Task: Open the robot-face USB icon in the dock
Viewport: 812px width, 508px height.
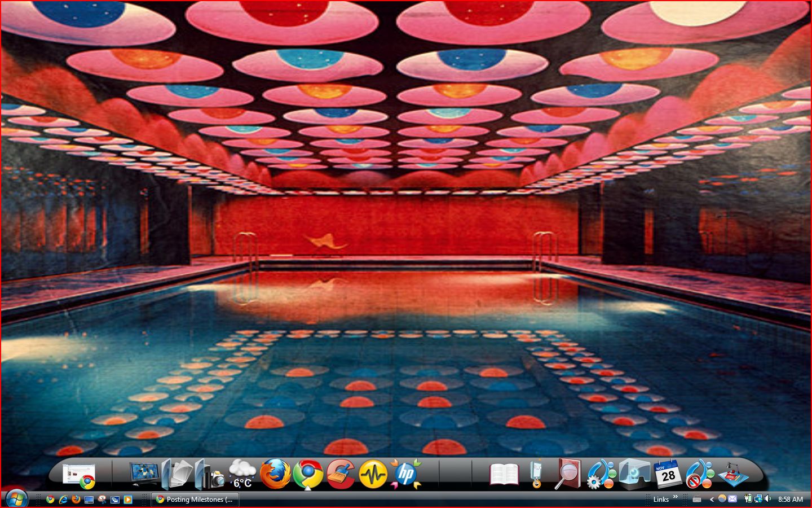Action: point(536,474)
